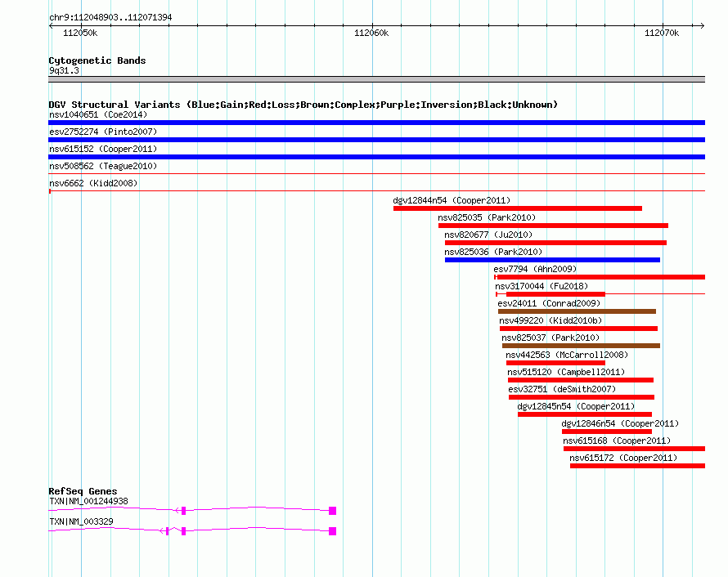Click the nsv825035 (Park2010) red bar
The width and height of the screenshot is (728, 577).
pos(554,226)
